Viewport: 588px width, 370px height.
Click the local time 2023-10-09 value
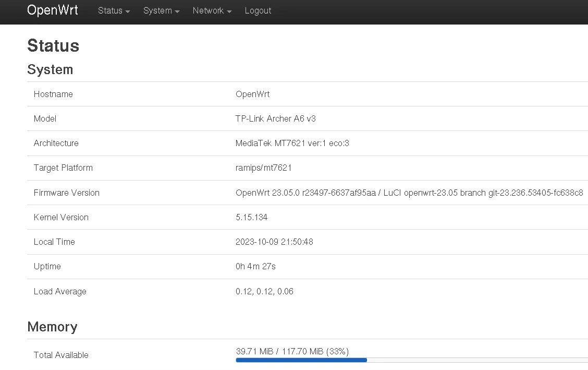point(274,242)
